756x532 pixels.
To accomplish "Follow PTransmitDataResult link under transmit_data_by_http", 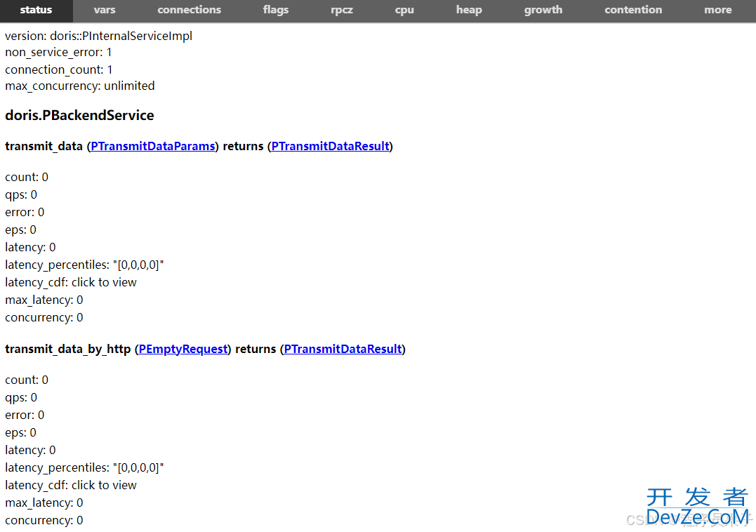I will point(343,350).
